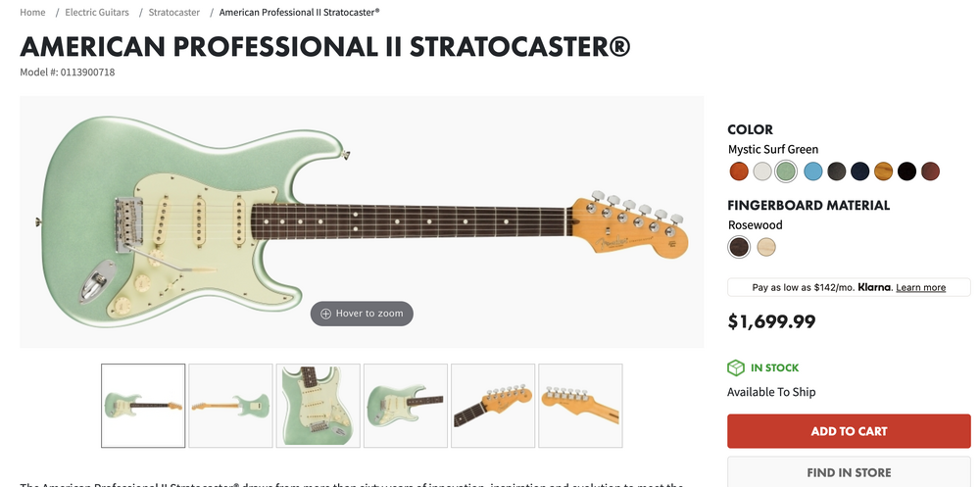Choose the black color swatch
The image size is (980, 487).
[906, 171]
